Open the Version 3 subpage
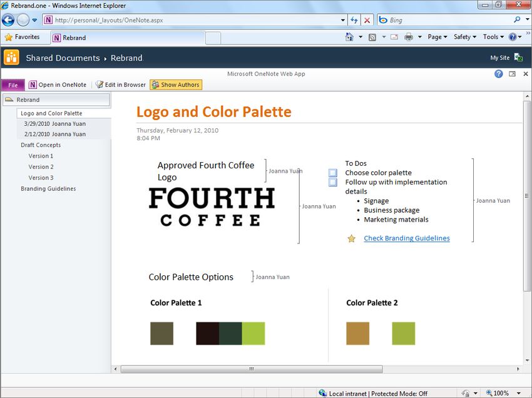The width and height of the screenshot is (532, 398). click(x=41, y=178)
